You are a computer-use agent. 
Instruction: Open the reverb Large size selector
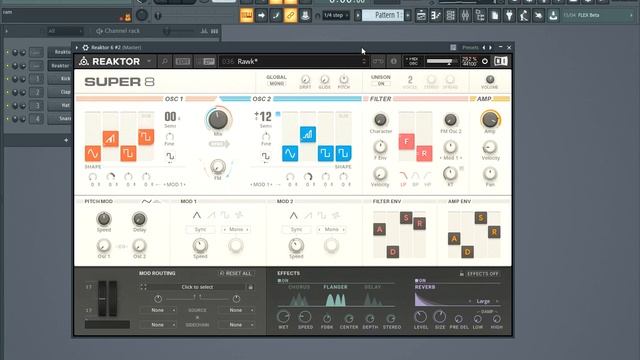[484, 301]
